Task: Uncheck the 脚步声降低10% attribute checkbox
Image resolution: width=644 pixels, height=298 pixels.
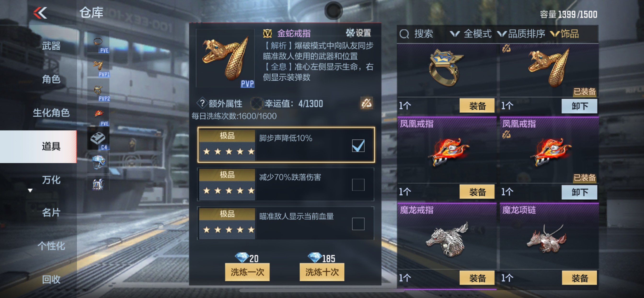Action: coord(358,145)
